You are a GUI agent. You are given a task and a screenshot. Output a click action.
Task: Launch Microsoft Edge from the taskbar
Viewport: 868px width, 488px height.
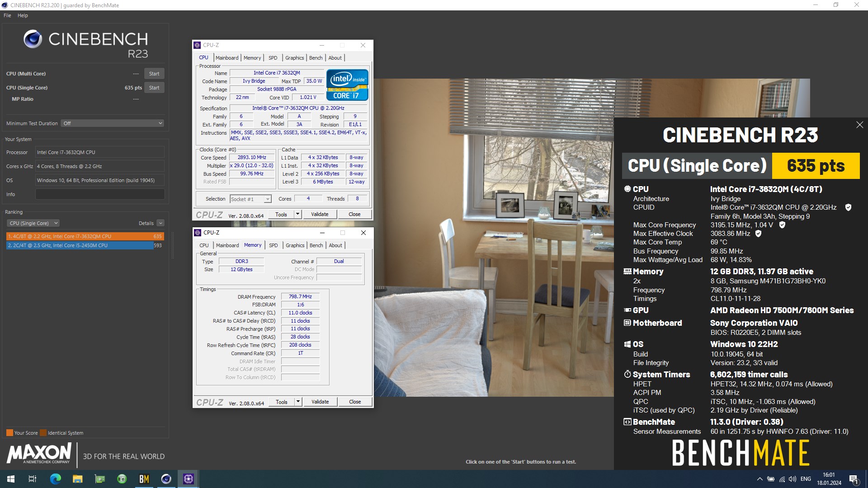(55, 479)
